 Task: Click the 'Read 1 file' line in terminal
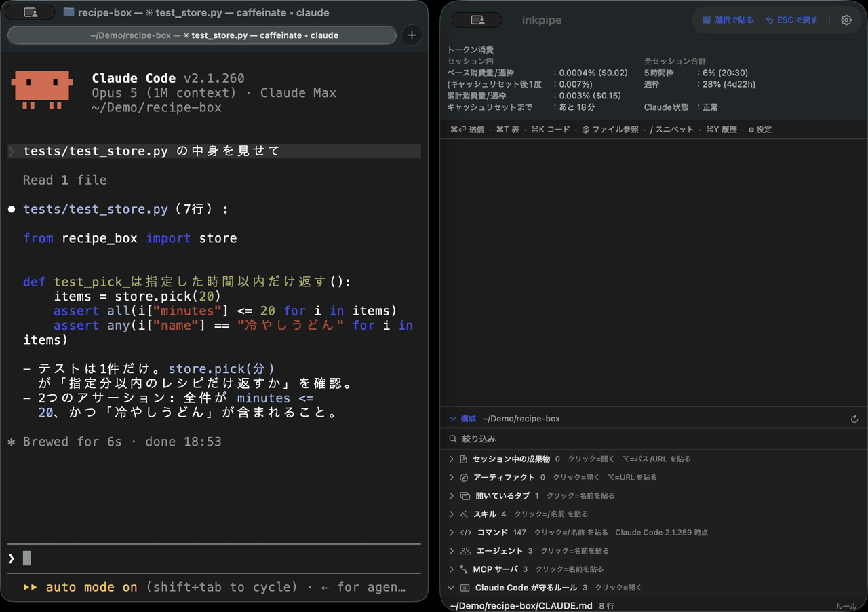pyautogui.click(x=65, y=180)
